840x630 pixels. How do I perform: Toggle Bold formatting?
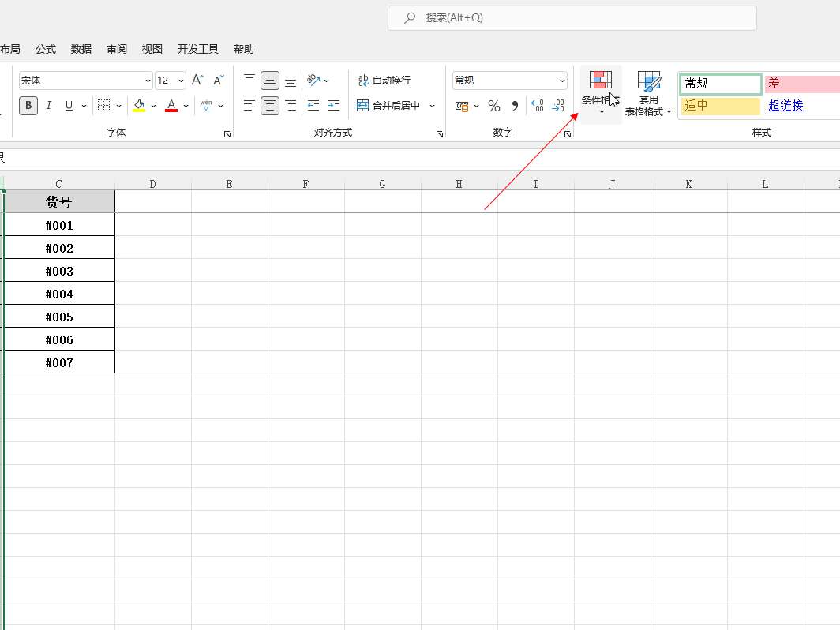(28, 106)
